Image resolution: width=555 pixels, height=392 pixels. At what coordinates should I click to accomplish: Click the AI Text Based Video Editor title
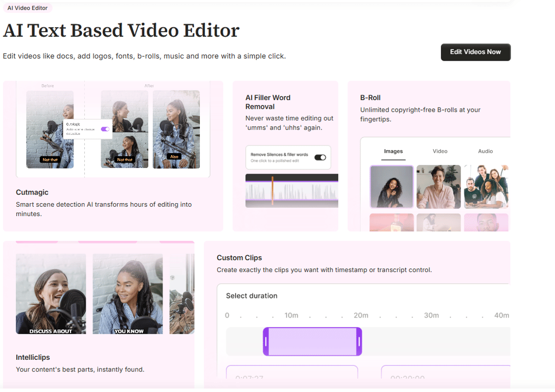tap(122, 31)
